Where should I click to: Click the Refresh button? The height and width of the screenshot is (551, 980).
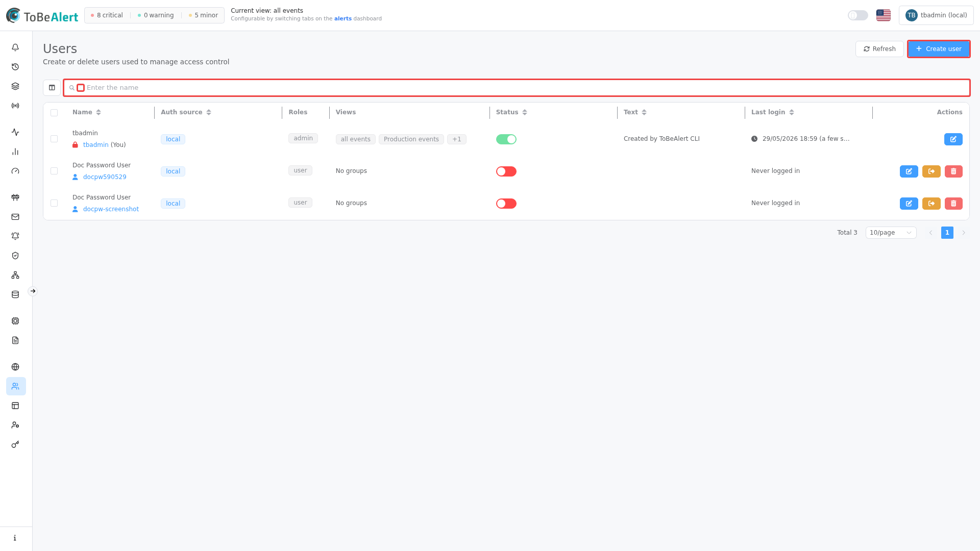[x=879, y=49]
